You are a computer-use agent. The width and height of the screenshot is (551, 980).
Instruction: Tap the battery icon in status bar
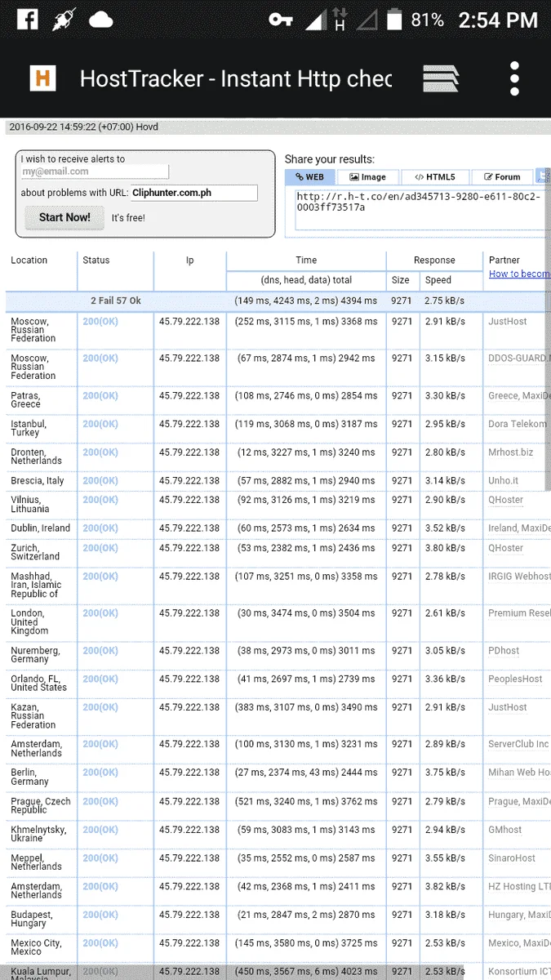tap(395, 20)
